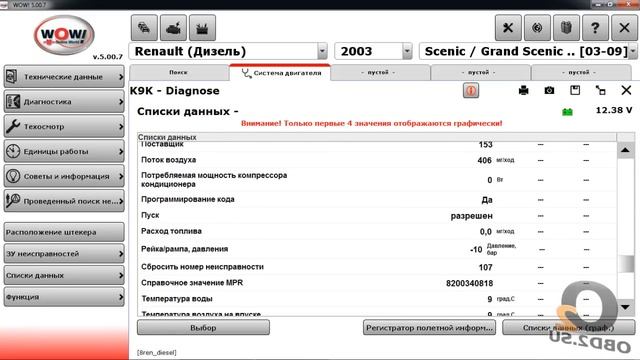Open the Renault (Дизель) make dropdown
Screen dimensions: 640x360
322,51
